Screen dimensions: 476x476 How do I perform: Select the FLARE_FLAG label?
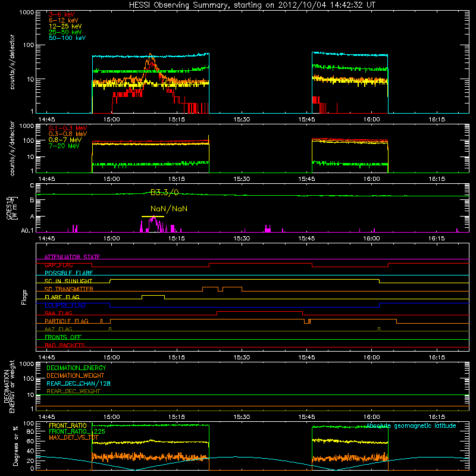pos(62,297)
